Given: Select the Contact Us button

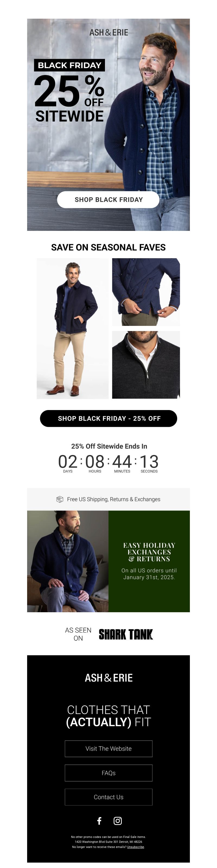Looking at the screenshot, I should pyautogui.click(x=109, y=797).
